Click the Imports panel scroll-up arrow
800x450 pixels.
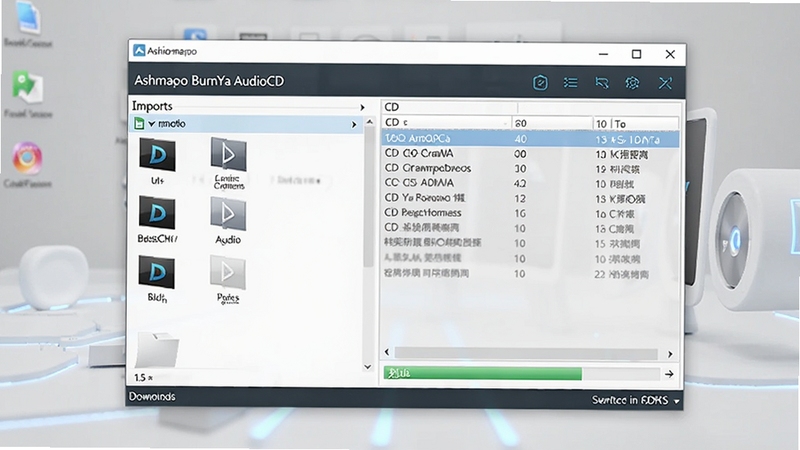[x=369, y=122]
